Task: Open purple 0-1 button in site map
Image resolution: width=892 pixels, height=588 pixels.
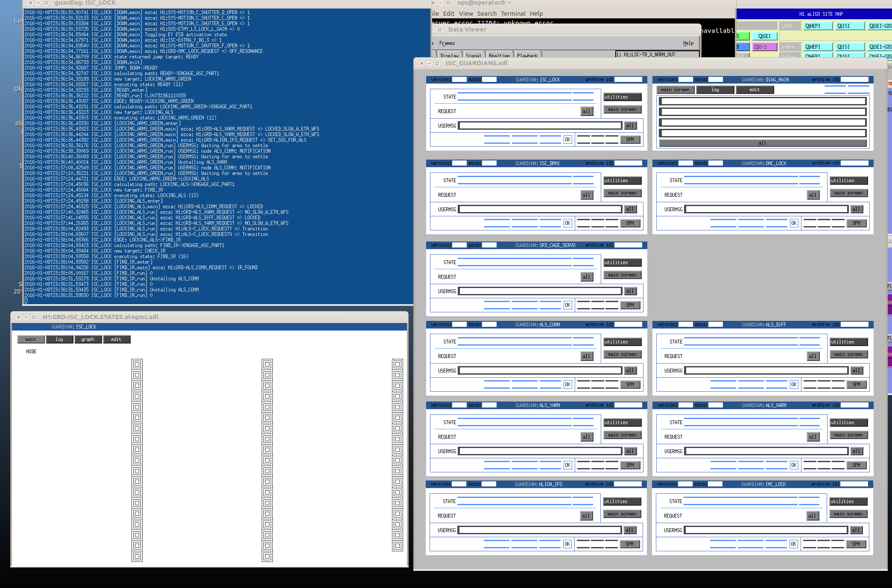Action: coord(764,47)
